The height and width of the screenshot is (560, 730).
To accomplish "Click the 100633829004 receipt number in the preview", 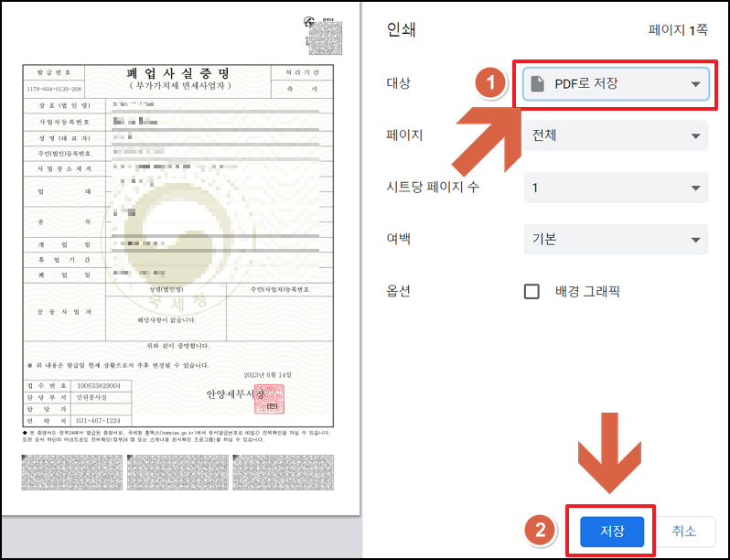I will pyautogui.click(x=99, y=385).
